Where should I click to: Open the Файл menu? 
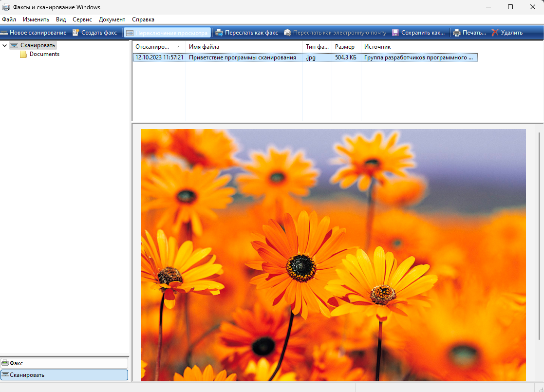tap(9, 19)
